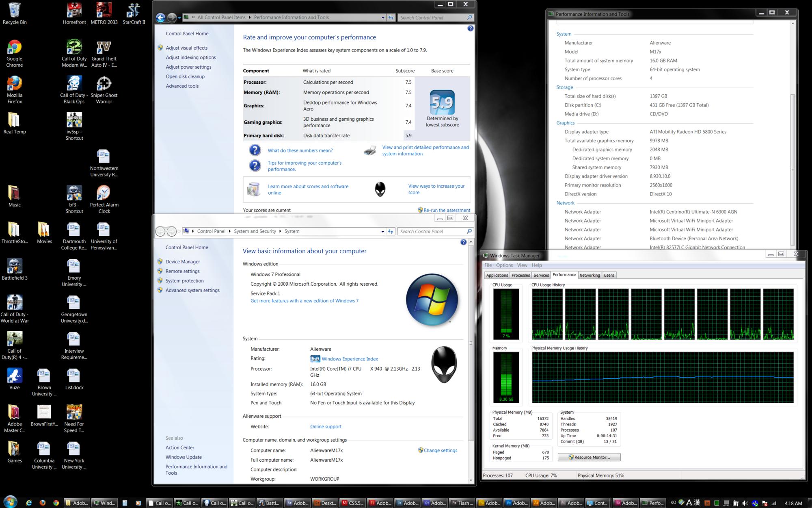The width and height of the screenshot is (812, 508).
Task: Open Internet Explorer from the taskbar
Action: [x=29, y=503]
